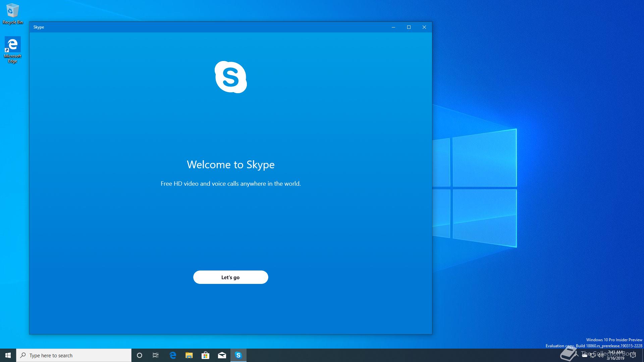Close the Skype window
This screenshot has width=644, height=362.
[x=424, y=27]
